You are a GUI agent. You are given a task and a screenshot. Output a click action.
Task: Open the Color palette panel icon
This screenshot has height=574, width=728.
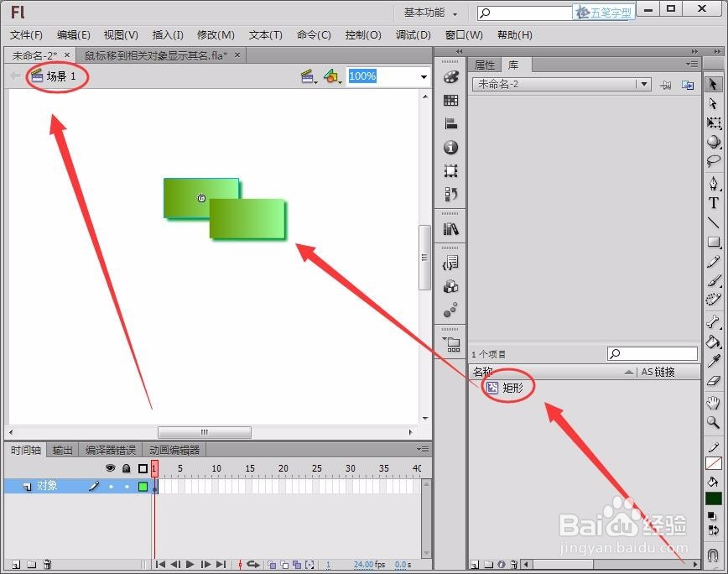[x=450, y=77]
